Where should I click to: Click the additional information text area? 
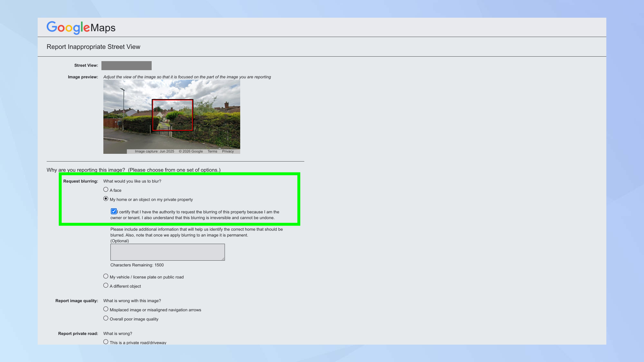click(167, 252)
